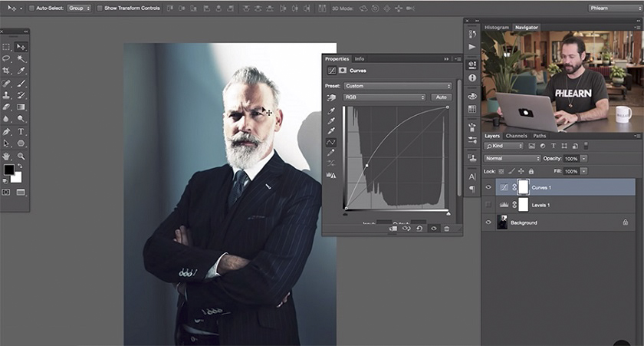644x346 pixels.
Task: Select the Lasso tool
Action: click(6, 58)
